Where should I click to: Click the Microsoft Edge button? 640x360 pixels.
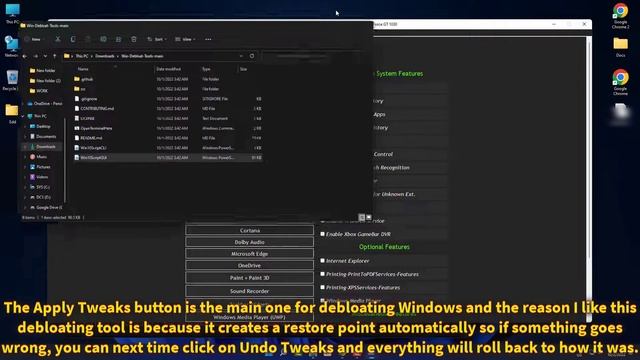click(249, 254)
